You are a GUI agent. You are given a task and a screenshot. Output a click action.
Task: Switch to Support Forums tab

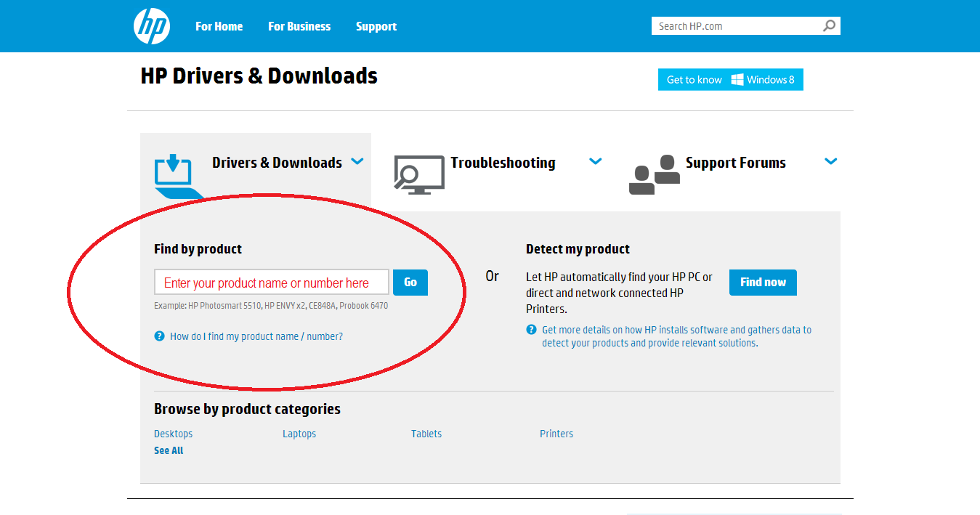[x=736, y=163]
